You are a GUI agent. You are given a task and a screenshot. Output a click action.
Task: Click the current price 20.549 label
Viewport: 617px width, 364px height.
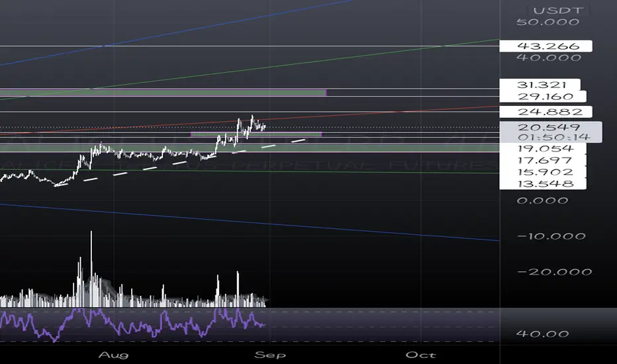[x=549, y=127]
